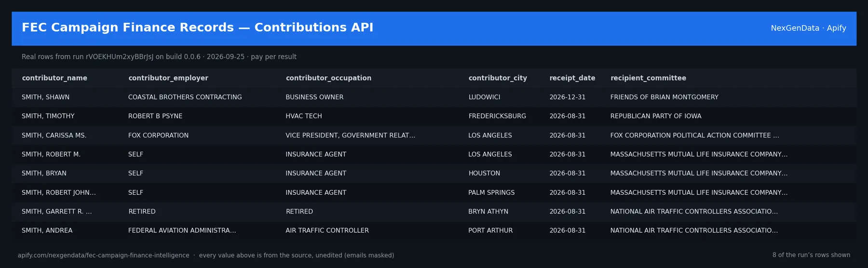Click FOX CORPORATION POLITICAL ACTION COMMITTEE cell
This screenshot has height=268, width=868.
tap(694, 135)
